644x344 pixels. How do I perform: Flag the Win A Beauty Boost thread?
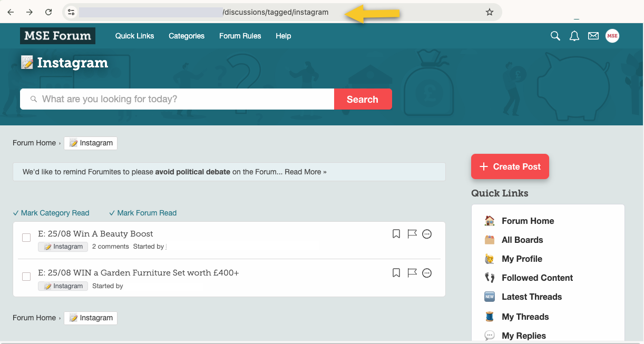tap(412, 234)
